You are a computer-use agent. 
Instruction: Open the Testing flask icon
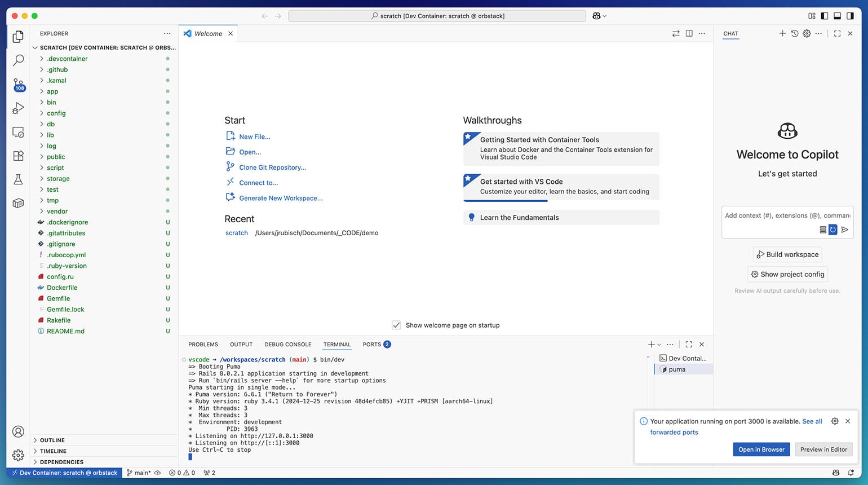point(18,179)
